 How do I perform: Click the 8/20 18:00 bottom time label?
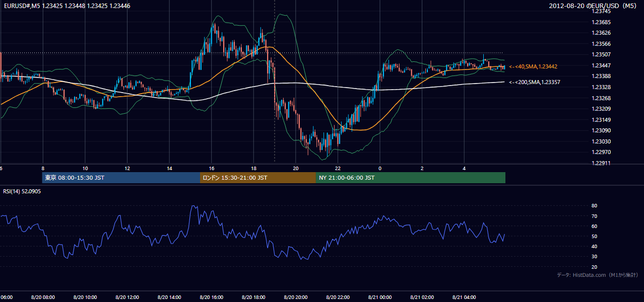(x=253, y=297)
